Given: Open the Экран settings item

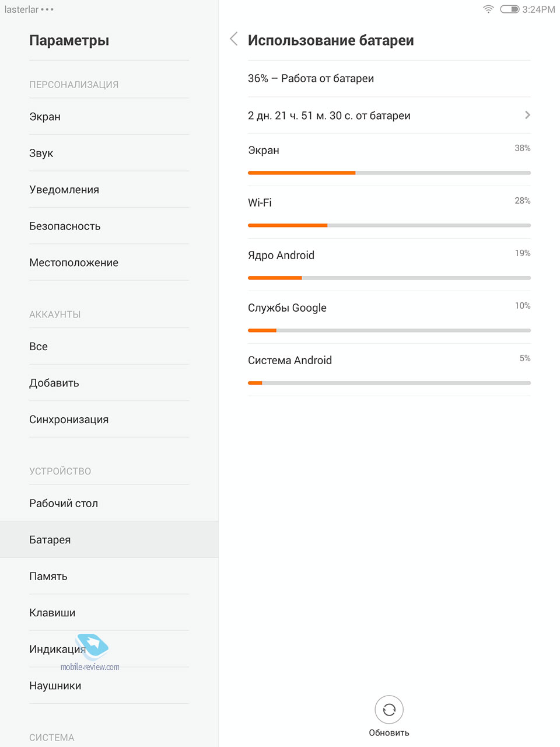Looking at the screenshot, I should click(109, 117).
